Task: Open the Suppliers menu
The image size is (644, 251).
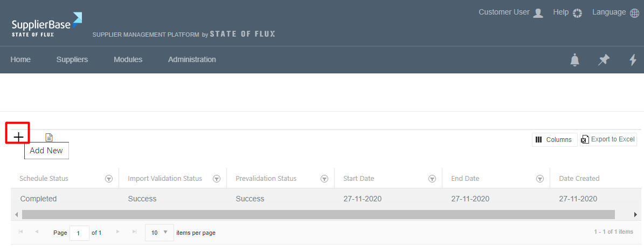Action: pyautogui.click(x=72, y=59)
